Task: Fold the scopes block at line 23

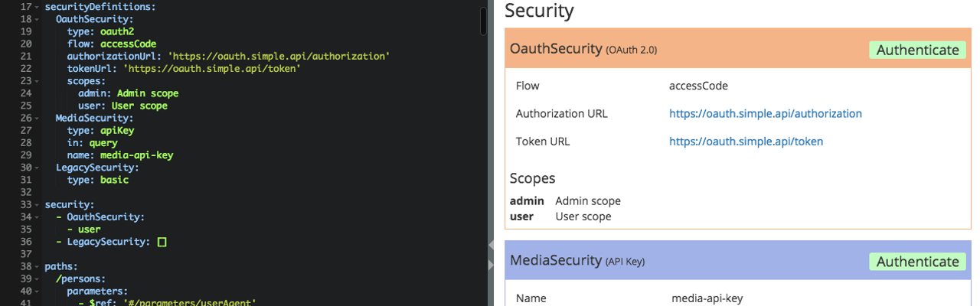Action: point(36,81)
